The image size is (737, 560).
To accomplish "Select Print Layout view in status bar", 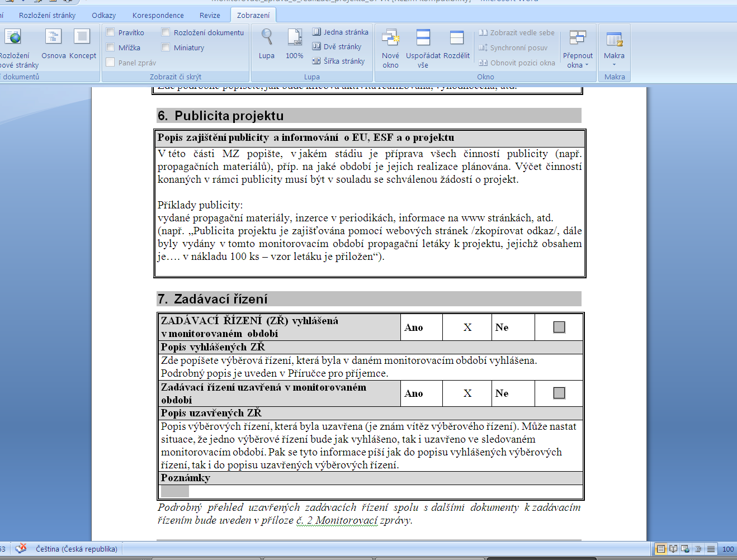I will click(661, 549).
